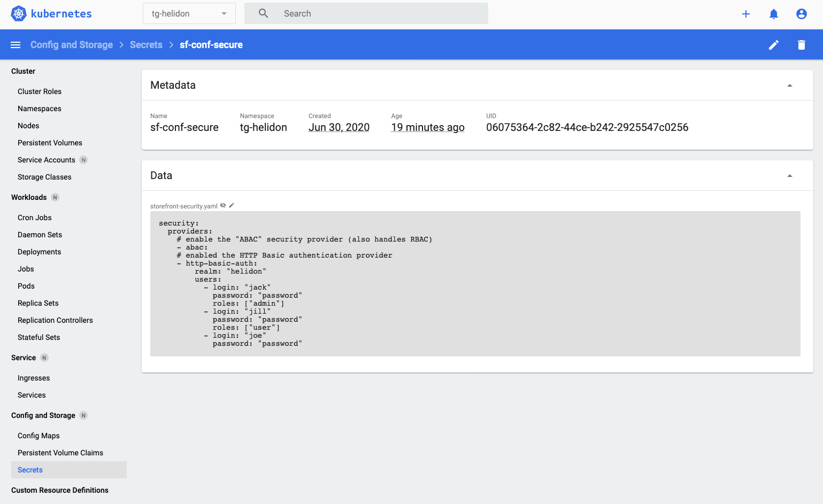Edit resource with pencil icon in header
Image resolution: width=823 pixels, height=504 pixels.
coord(774,45)
